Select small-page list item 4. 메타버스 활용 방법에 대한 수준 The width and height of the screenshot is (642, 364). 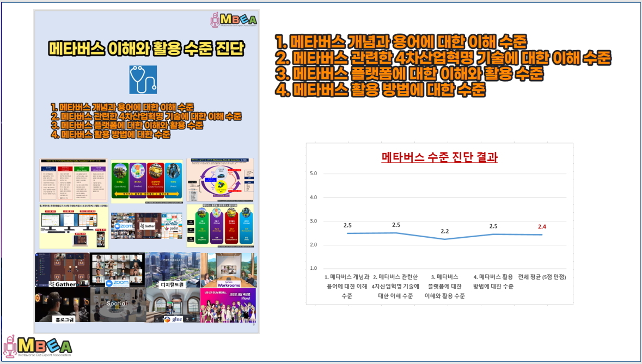coord(111,134)
